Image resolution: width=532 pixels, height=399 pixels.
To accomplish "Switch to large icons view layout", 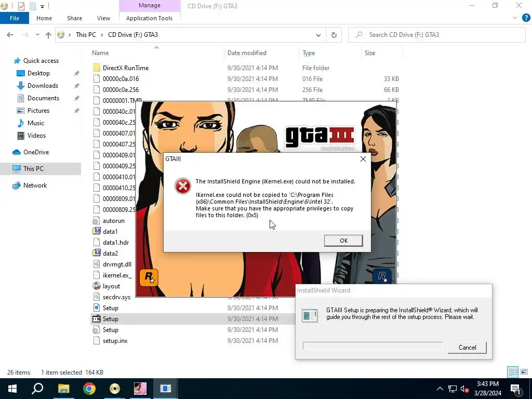I will coord(524,372).
